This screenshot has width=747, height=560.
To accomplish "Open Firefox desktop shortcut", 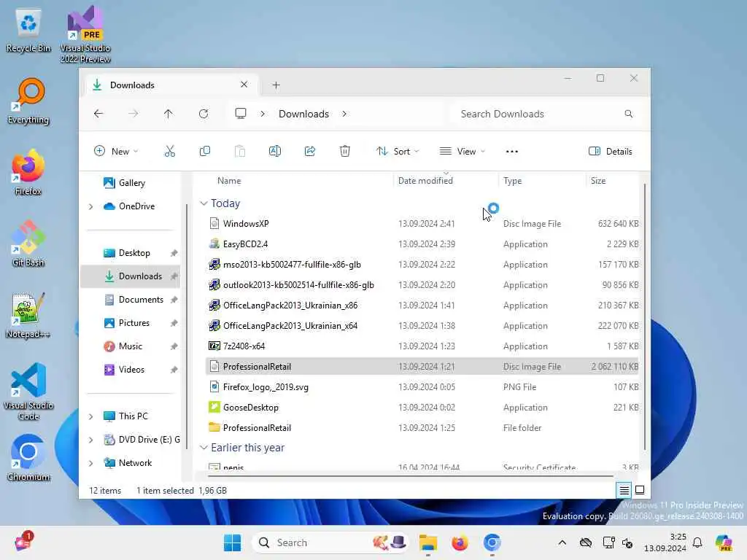I will pyautogui.click(x=28, y=172).
